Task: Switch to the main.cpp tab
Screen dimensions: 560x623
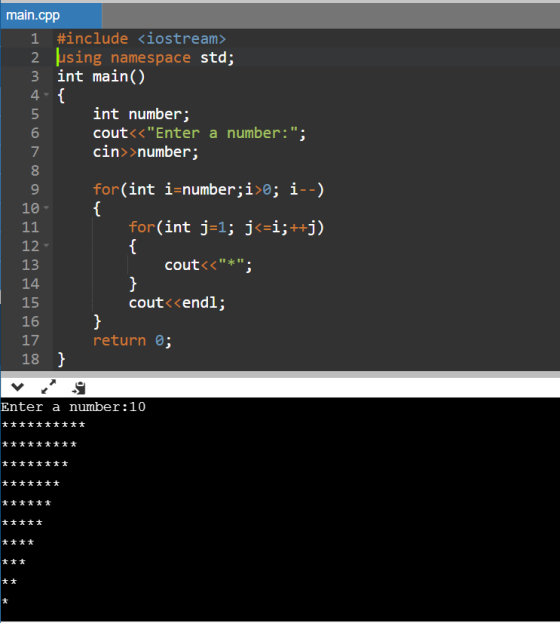Action: point(51,15)
